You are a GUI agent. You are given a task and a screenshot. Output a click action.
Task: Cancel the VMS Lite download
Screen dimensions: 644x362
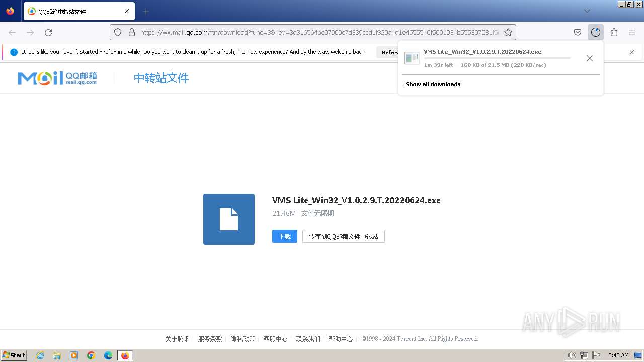590,58
